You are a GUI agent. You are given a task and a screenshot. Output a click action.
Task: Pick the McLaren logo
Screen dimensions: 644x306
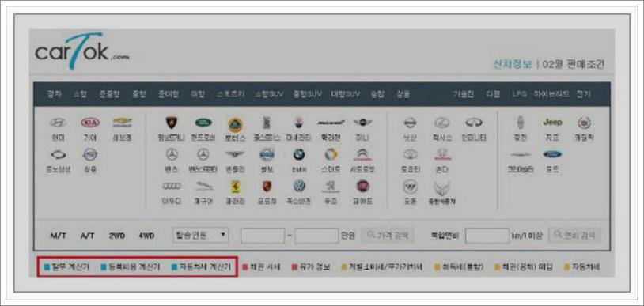(331, 123)
